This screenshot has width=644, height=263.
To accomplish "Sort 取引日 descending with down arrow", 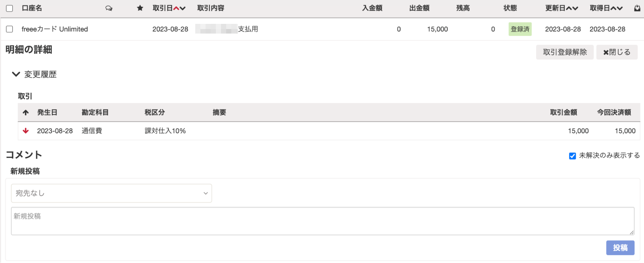I will (x=183, y=8).
